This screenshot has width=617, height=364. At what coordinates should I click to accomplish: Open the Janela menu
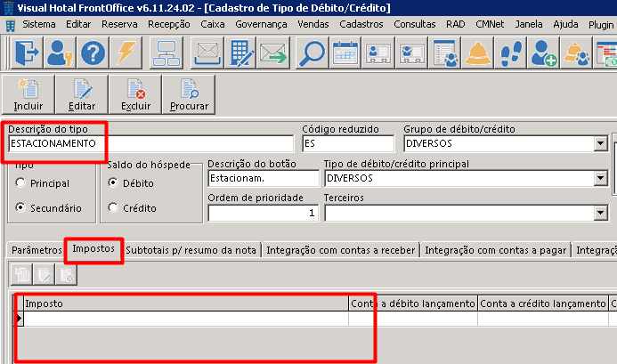tap(529, 24)
